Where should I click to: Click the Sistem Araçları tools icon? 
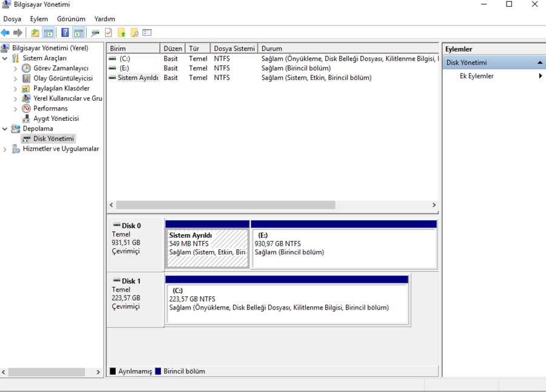16,58
